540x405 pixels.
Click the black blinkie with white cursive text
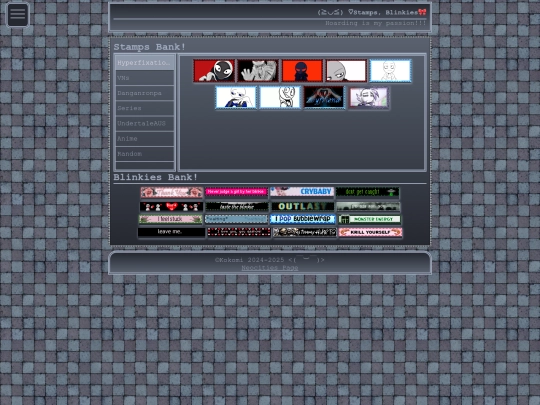click(x=237, y=207)
